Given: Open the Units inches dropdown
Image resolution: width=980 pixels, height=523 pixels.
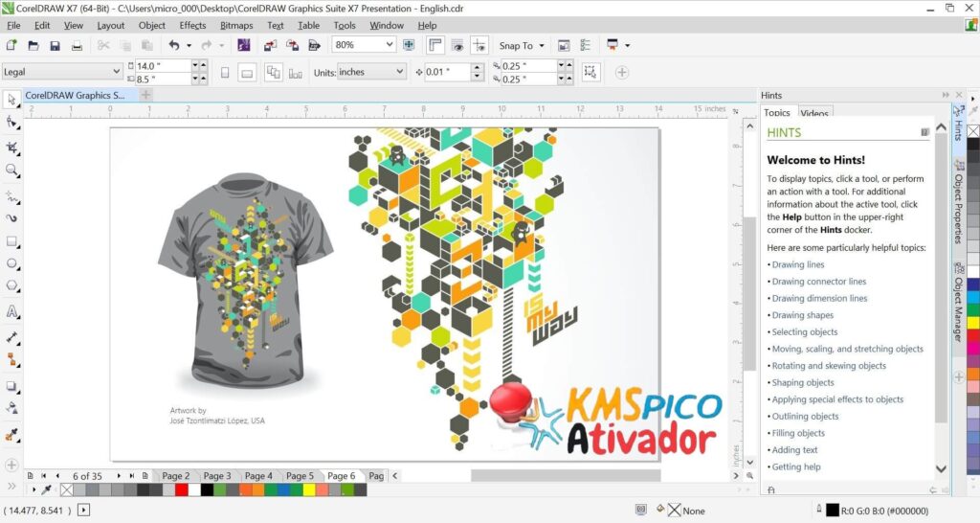Looking at the screenshot, I should (400, 72).
